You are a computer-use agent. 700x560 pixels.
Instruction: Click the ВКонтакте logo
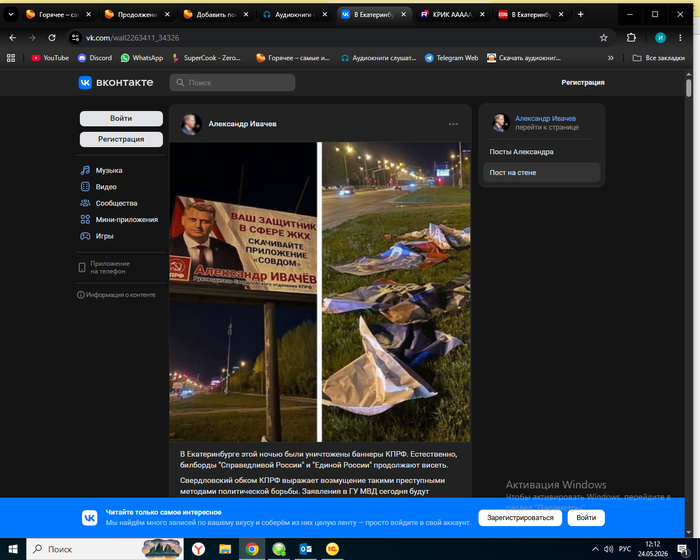pos(116,83)
